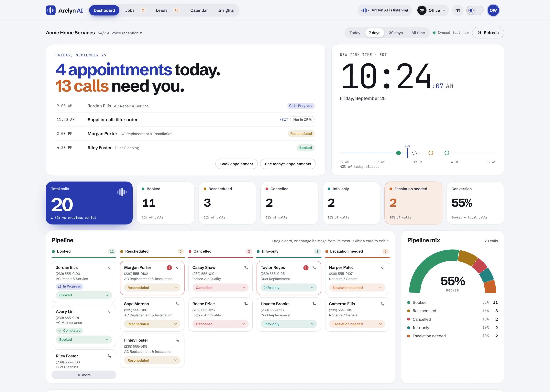Call Morgan Porter via phone icon
The width and height of the screenshot is (550, 392).
(x=177, y=267)
